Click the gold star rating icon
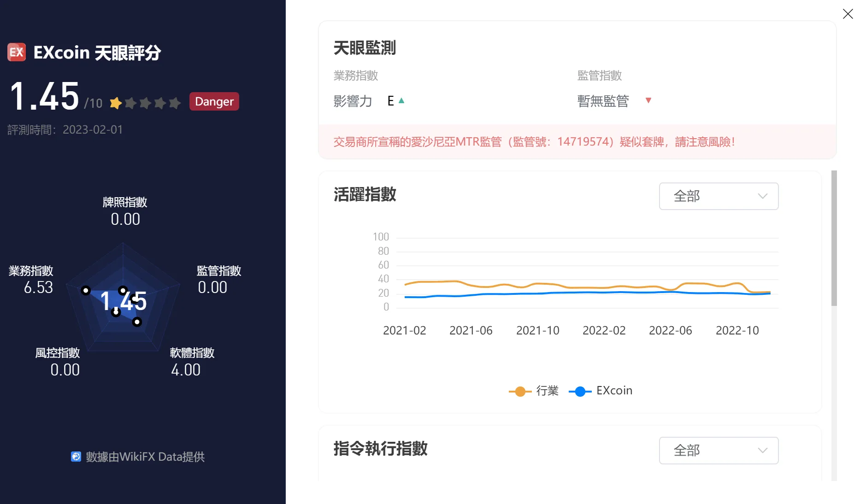 [x=116, y=103]
